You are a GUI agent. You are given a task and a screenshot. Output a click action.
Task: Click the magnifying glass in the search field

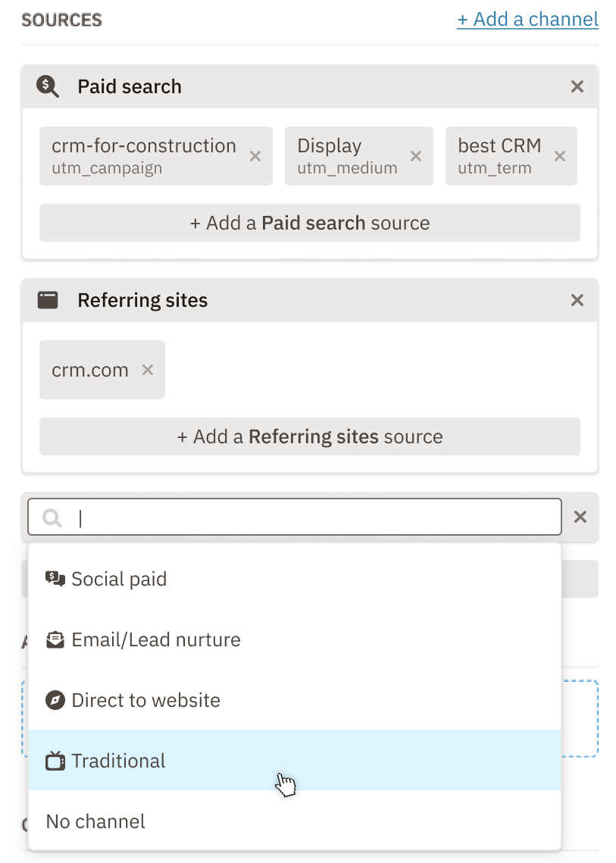pos(51,517)
